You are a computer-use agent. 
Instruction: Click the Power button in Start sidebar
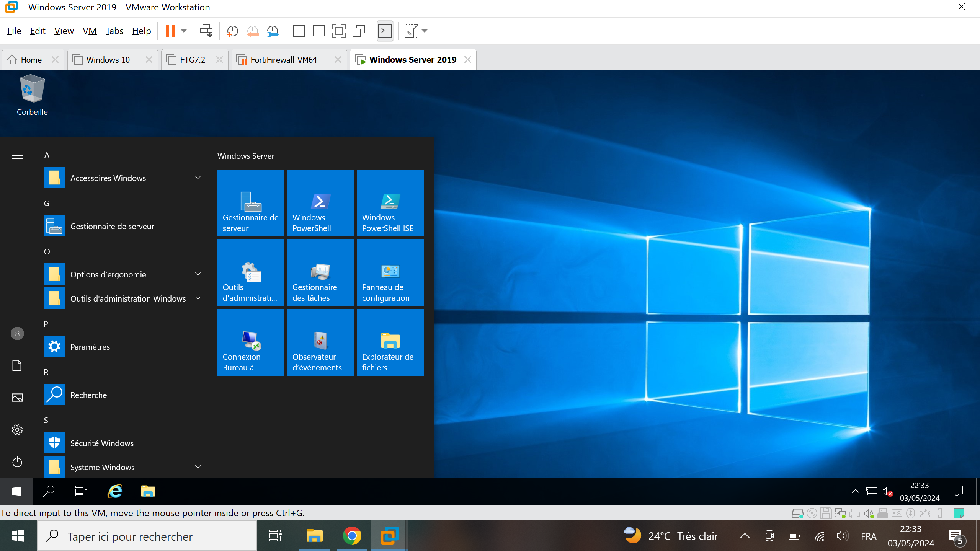(17, 462)
